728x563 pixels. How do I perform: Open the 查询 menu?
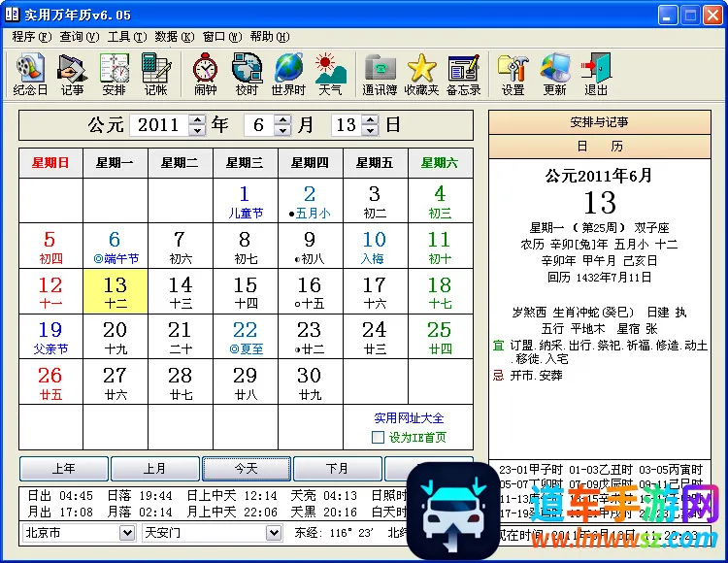(79, 37)
